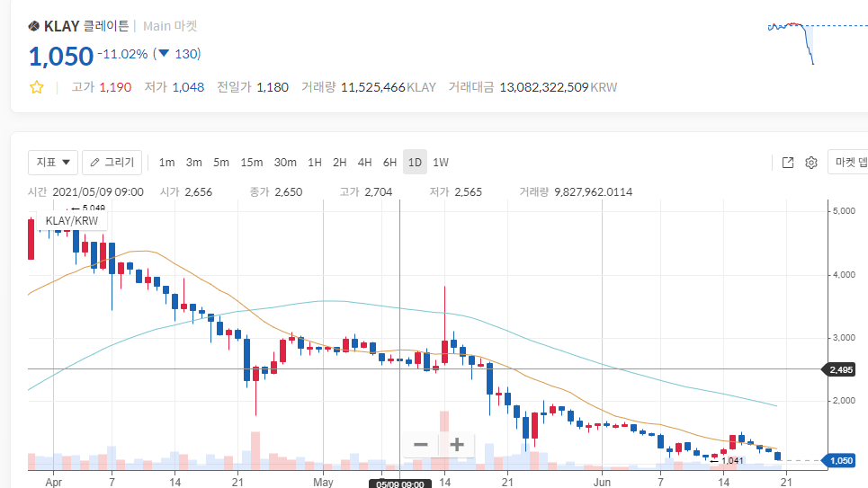This screenshot has height=488, width=868.
Task: Click the KLAY coin logo icon
Action: (x=34, y=26)
